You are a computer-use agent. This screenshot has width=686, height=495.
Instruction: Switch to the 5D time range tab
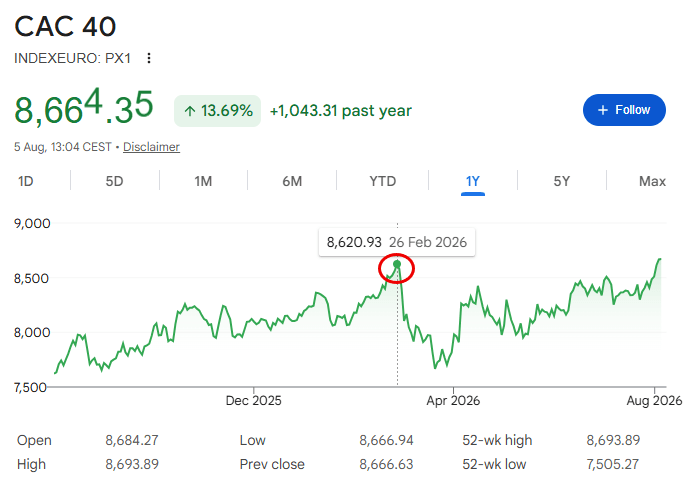[x=114, y=181]
